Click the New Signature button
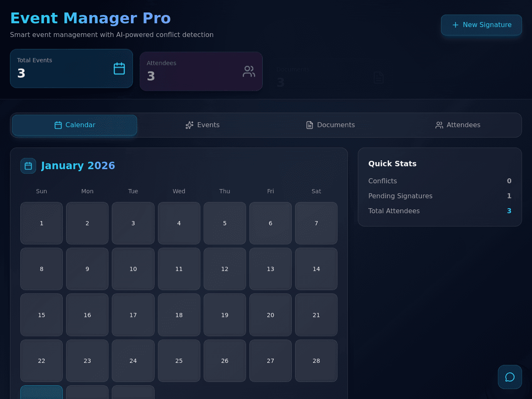Image resolution: width=532 pixels, height=399 pixels. pos(481,25)
